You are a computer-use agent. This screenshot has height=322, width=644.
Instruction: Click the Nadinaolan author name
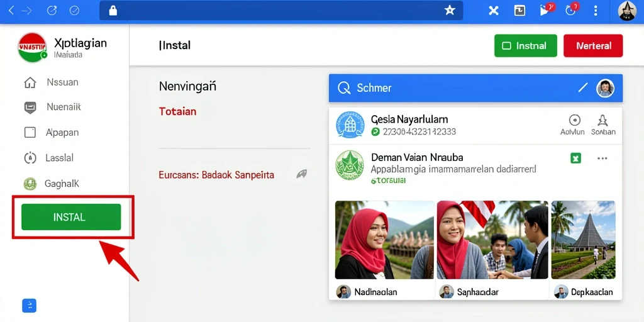tap(375, 292)
